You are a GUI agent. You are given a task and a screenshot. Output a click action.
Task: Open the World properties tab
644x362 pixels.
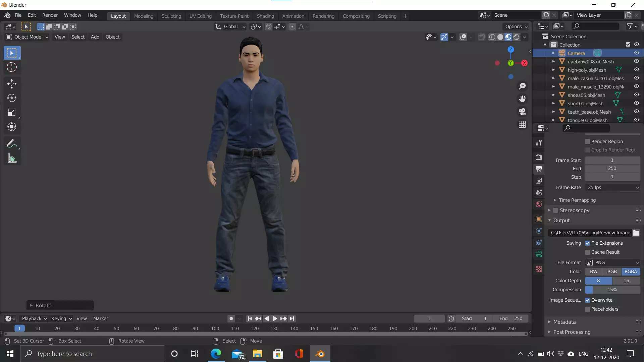pos(539,204)
